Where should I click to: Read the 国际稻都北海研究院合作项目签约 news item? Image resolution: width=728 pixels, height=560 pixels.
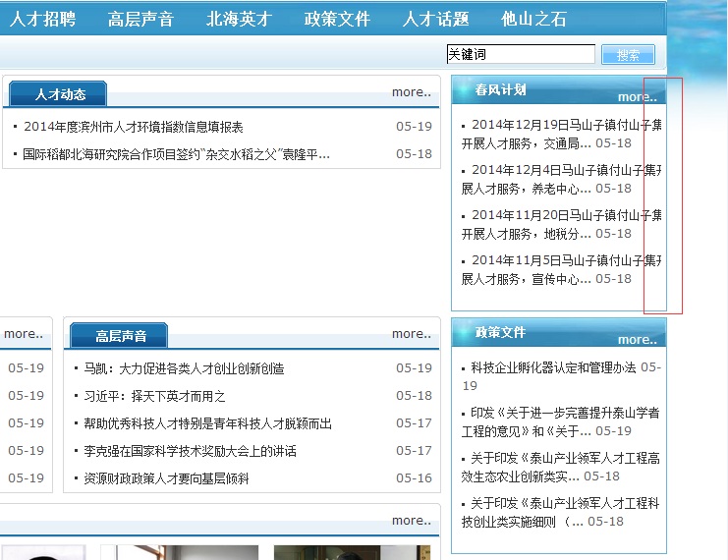coord(176,154)
